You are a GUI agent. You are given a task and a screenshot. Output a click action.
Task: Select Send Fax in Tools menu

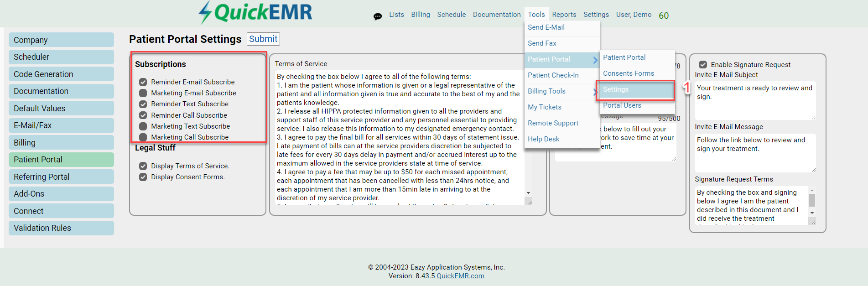coord(562,43)
